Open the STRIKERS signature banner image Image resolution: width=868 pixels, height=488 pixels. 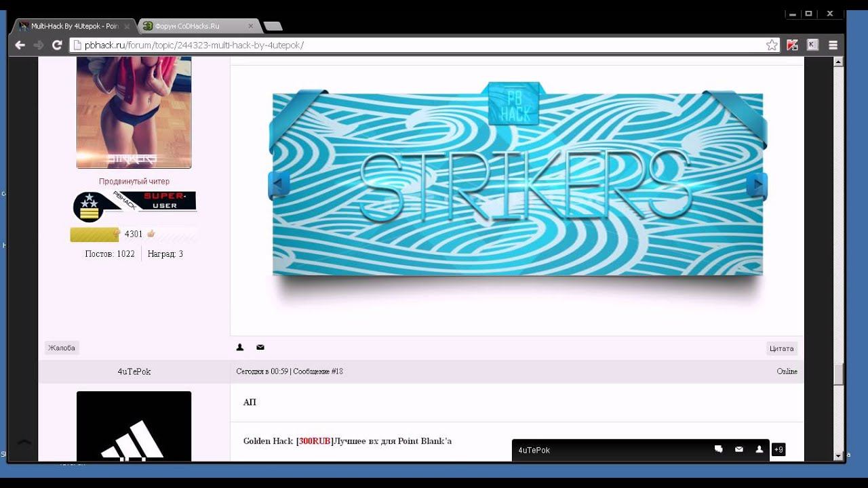[x=517, y=183]
